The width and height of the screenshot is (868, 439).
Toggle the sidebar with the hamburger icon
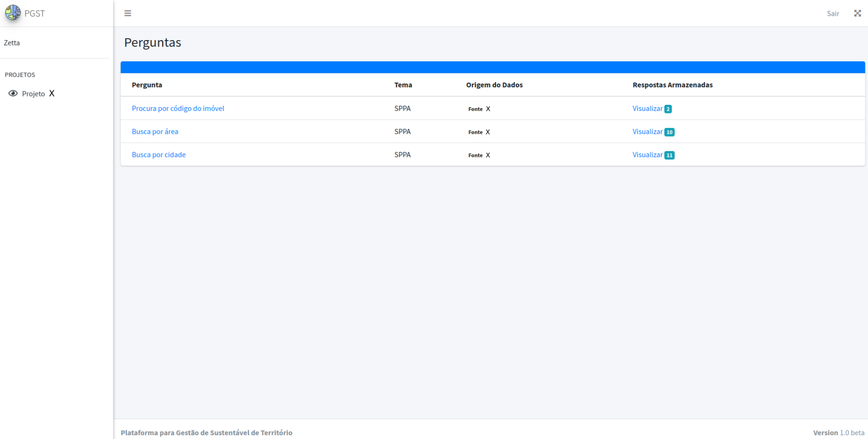(128, 14)
